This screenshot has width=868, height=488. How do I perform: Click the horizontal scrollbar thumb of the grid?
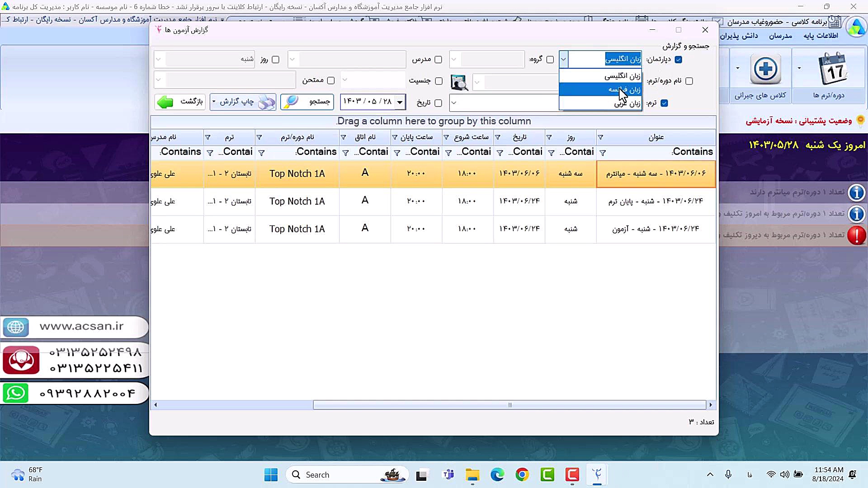click(509, 405)
